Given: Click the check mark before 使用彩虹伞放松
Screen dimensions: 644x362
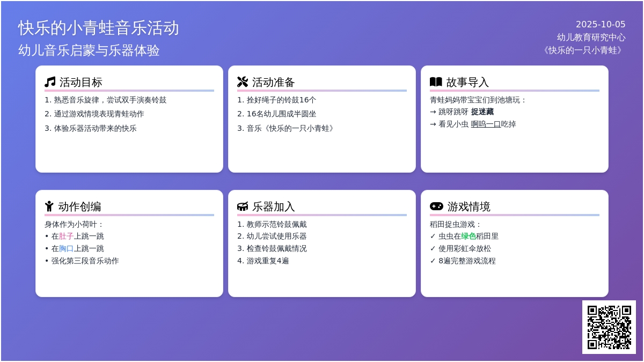Looking at the screenshot, I should 433,249.
